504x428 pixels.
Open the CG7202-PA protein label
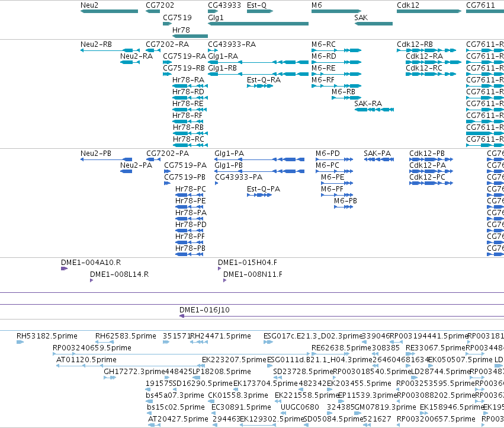click(168, 153)
